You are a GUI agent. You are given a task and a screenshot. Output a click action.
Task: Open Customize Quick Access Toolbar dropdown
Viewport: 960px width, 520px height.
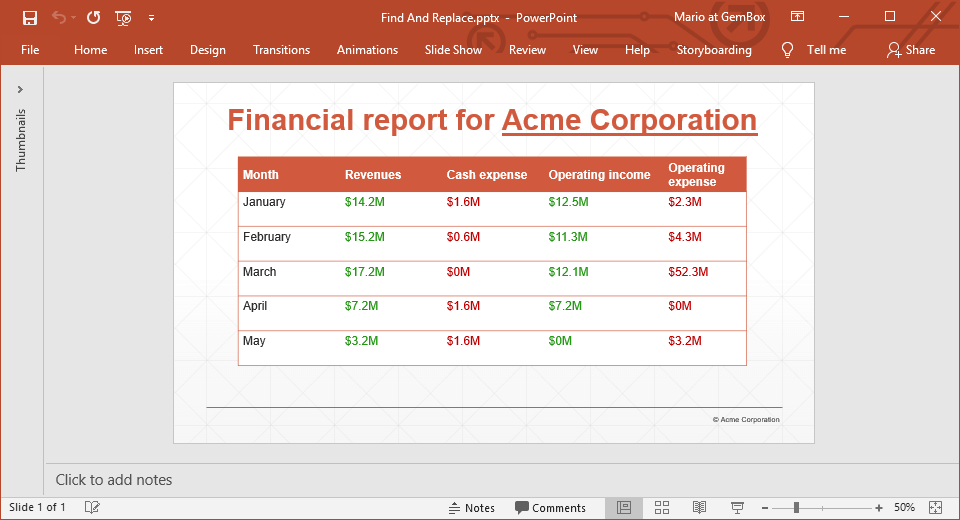151,17
